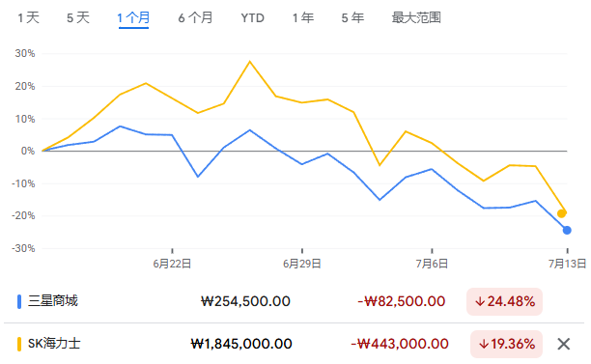
Task: Select the YTD range tab
Action: pos(253,17)
